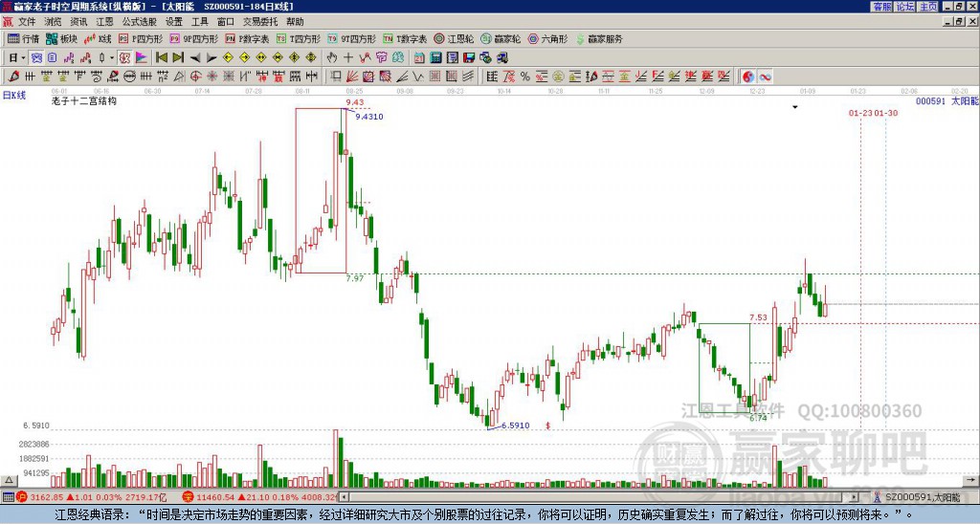Switch to the K线 chart view
Image resolution: width=980 pixels, height=524 pixels.
98,38
